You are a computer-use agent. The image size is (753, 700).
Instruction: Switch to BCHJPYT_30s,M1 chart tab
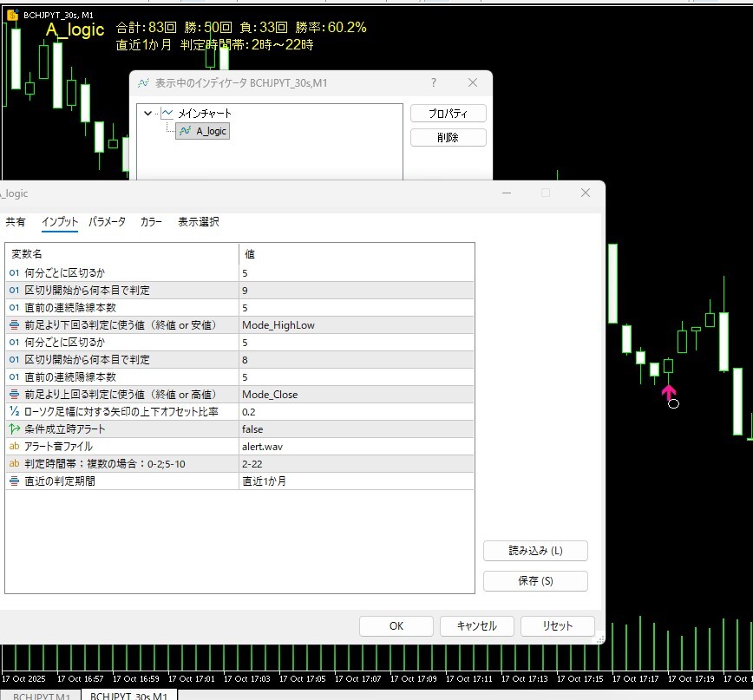point(128,696)
